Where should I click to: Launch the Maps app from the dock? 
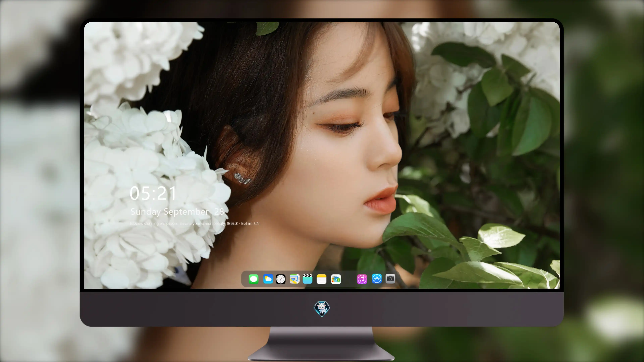(x=294, y=279)
